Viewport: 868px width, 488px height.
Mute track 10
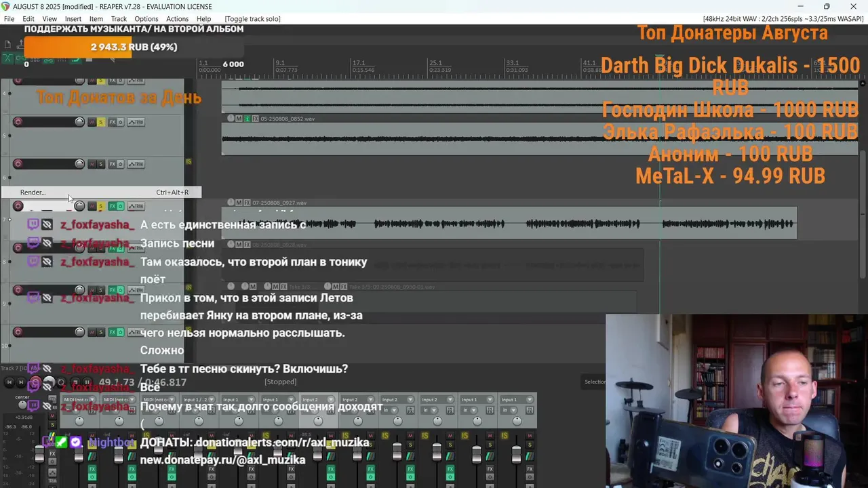tap(92, 332)
